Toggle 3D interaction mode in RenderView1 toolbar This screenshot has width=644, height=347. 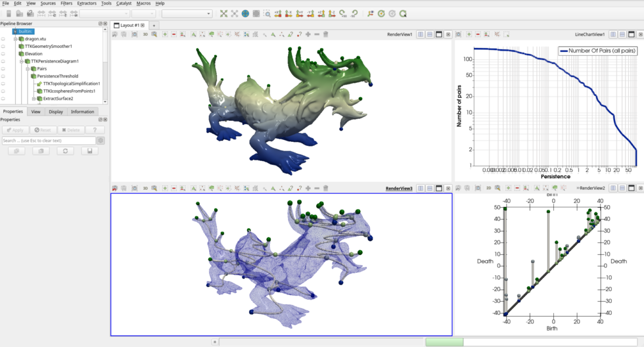tap(145, 34)
